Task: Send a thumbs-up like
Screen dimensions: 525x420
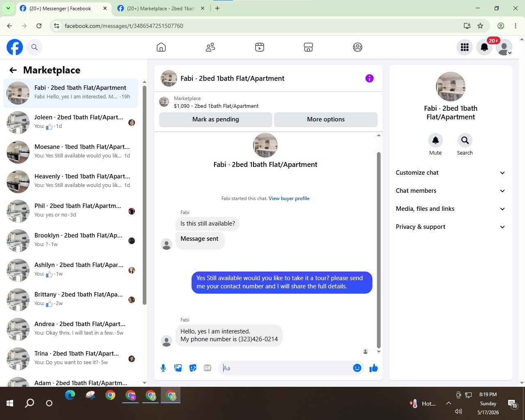Action: pyautogui.click(x=373, y=368)
